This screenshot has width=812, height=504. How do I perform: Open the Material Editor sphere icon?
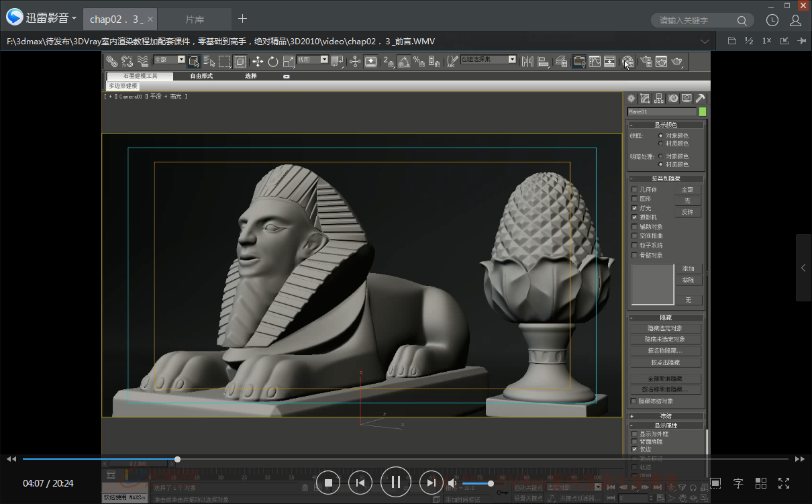tap(628, 62)
